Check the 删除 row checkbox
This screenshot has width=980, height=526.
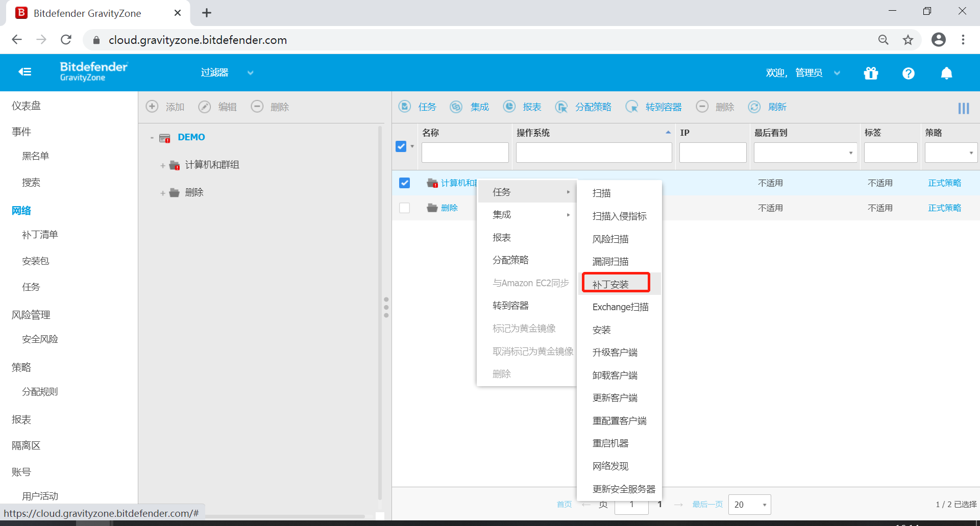404,208
